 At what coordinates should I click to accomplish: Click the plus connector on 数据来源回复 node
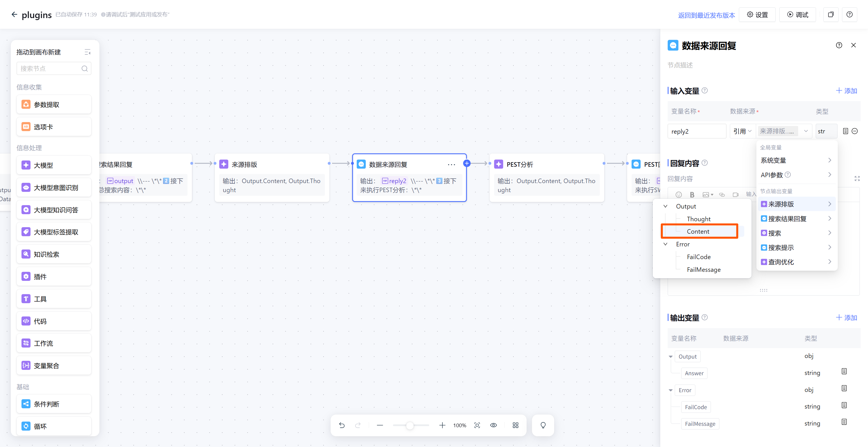tap(467, 163)
